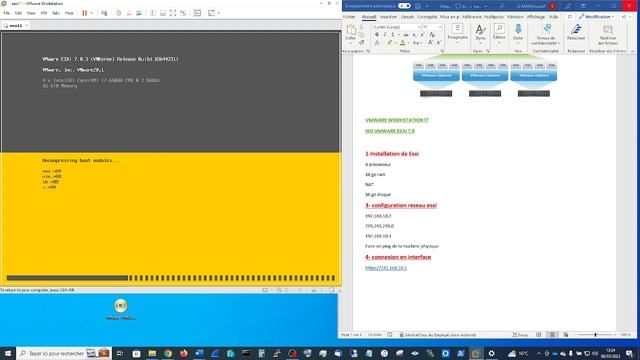Switch to the Affichage ribbon tab
Viewport: 640px width, 360px height.
(536, 17)
